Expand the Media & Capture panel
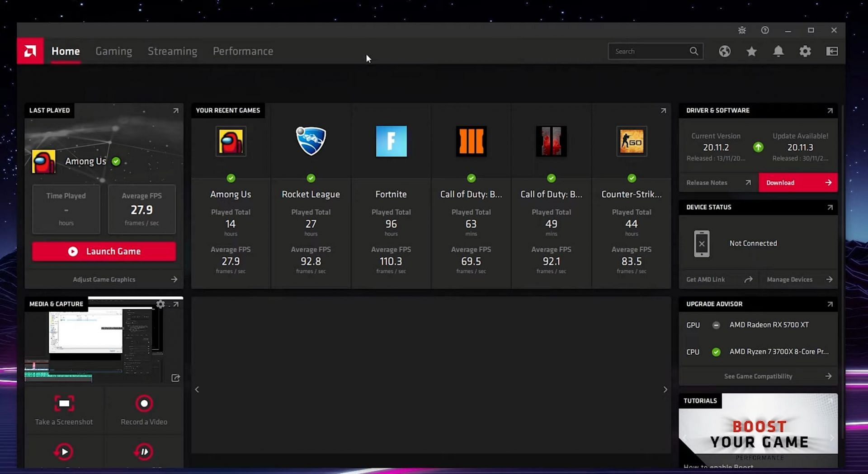The width and height of the screenshot is (868, 474). point(176,304)
